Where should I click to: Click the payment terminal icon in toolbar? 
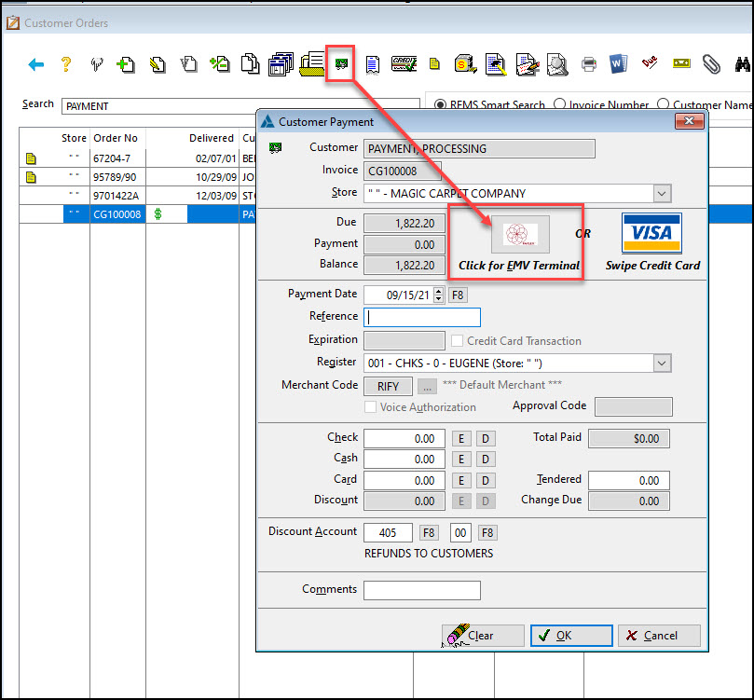click(x=340, y=64)
